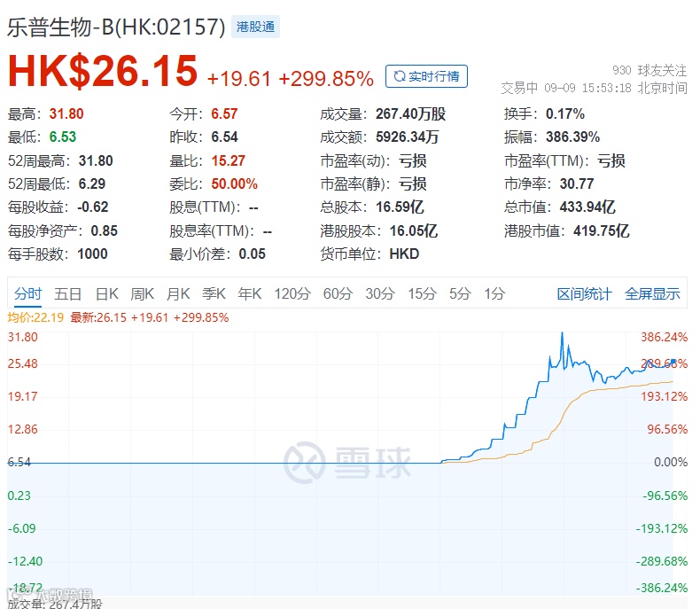Click the 12.86 label on left axis

(x=23, y=430)
